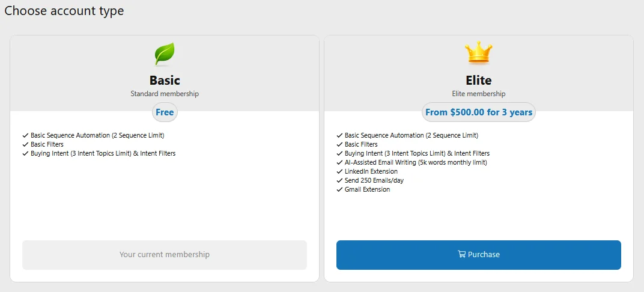Image resolution: width=644 pixels, height=292 pixels.
Task: Click checkmark beside Gmail Extension
Action: 339,190
